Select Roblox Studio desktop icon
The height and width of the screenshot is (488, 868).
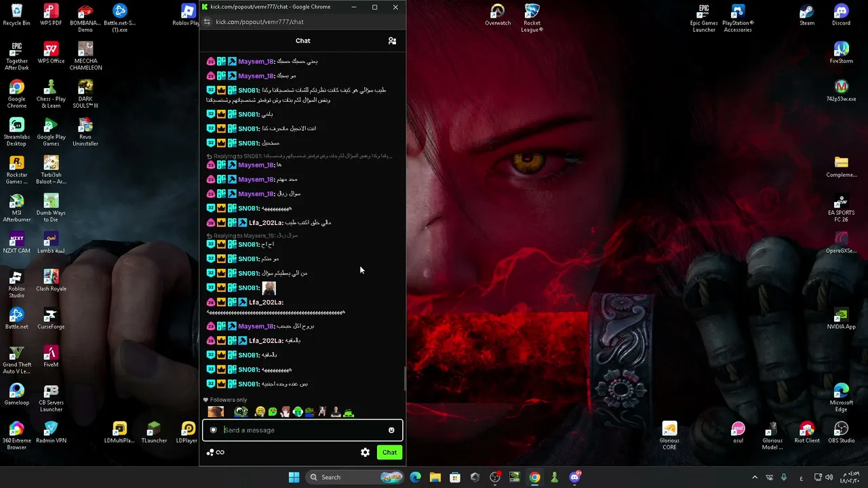[16, 283]
